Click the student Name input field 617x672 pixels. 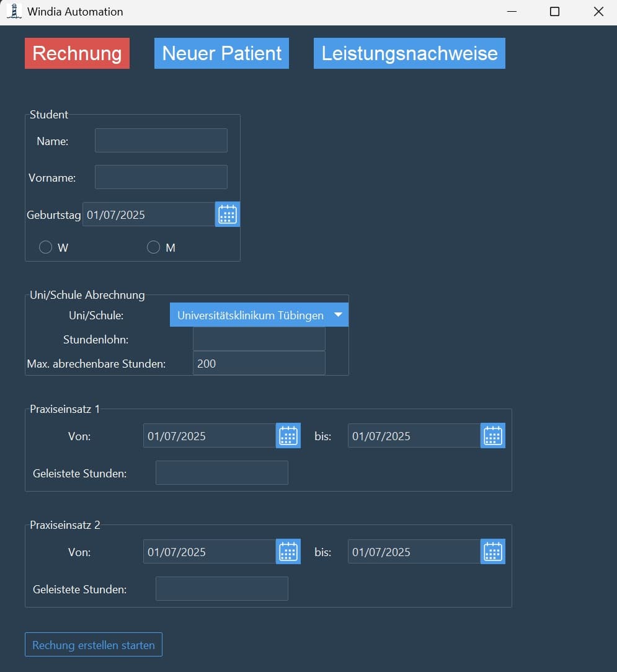161,141
